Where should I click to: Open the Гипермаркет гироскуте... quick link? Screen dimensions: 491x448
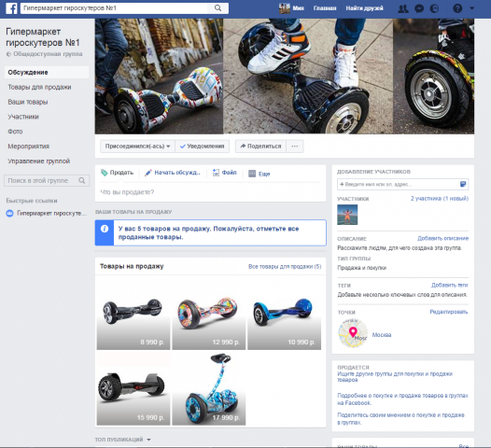coord(46,214)
